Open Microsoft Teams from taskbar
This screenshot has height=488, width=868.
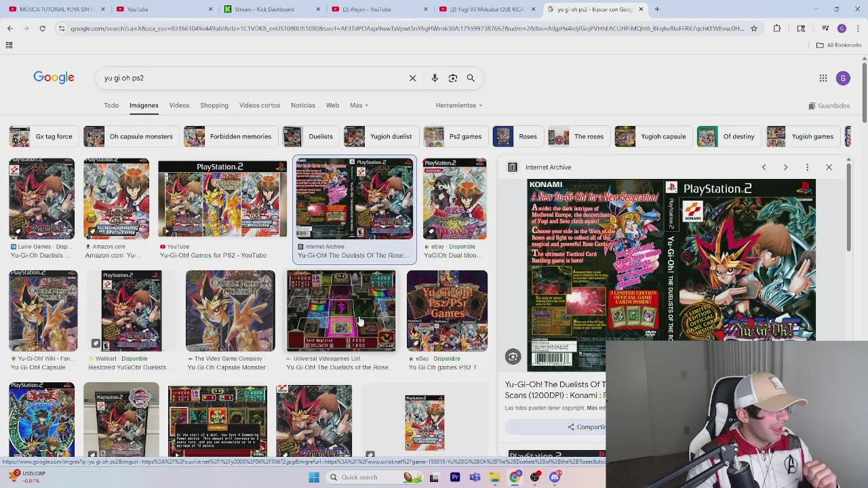tap(475, 477)
